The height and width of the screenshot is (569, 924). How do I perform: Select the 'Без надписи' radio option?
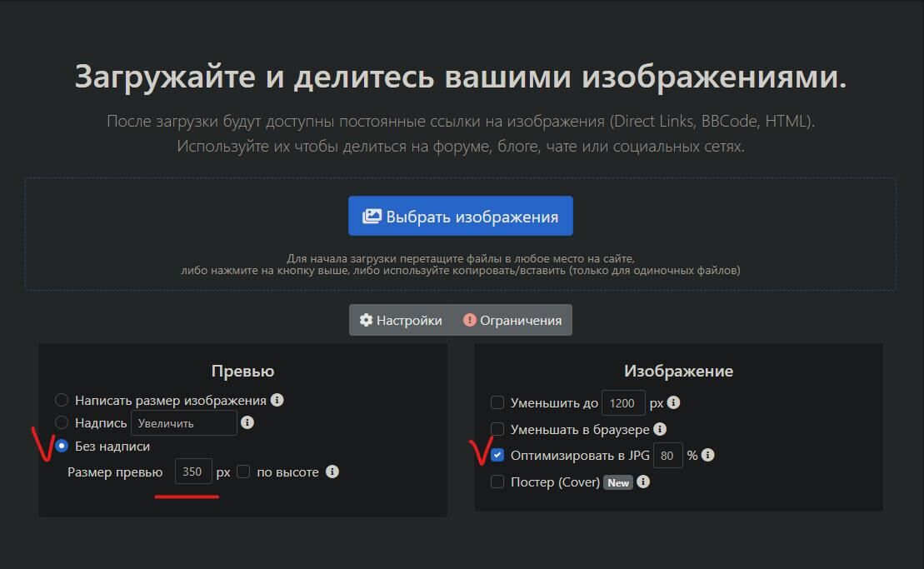[x=62, y=447]
